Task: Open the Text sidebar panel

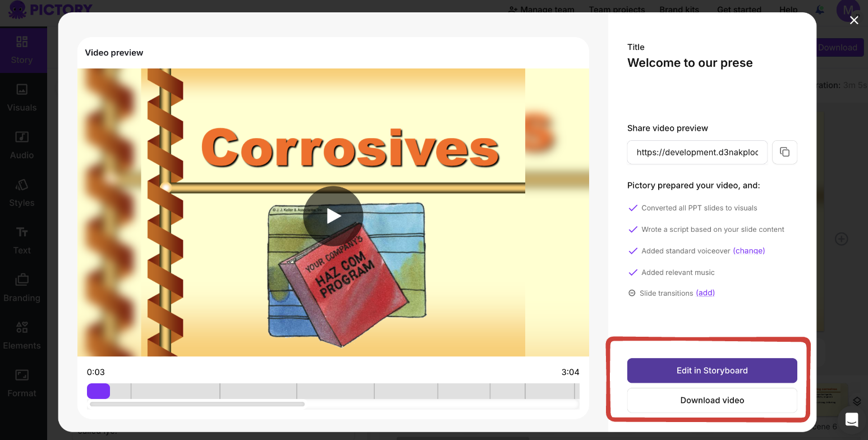Action: 22,241
